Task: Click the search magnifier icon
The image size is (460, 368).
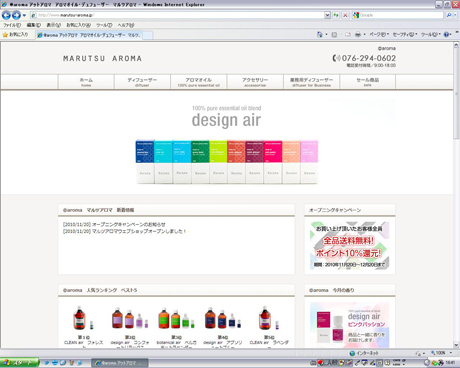Action: (x=449, y=15)
